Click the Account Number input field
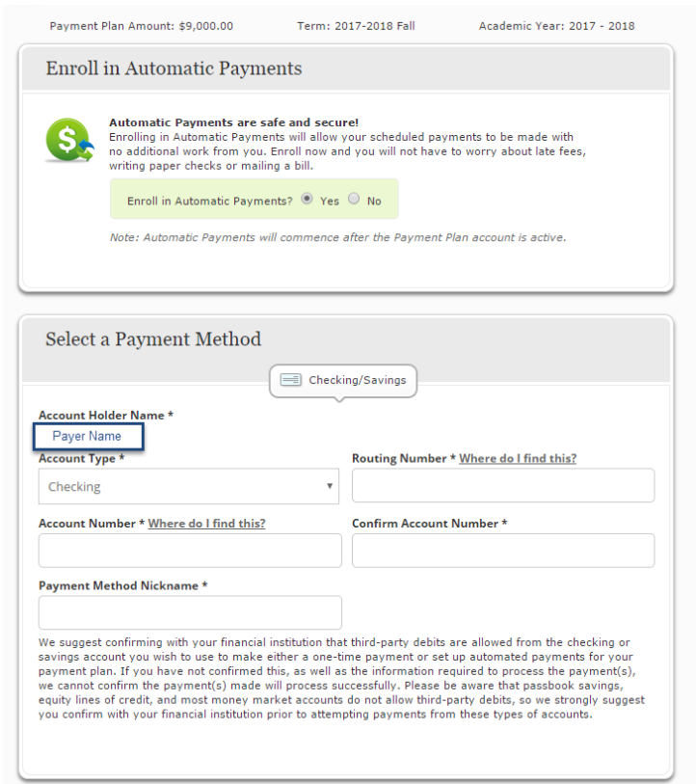 coord(190,551)
